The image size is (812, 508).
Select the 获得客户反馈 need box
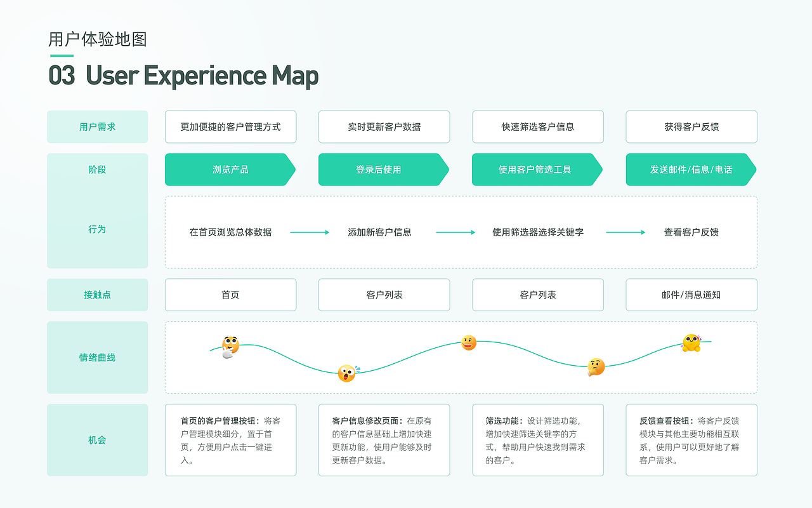[x=691, y=127]
